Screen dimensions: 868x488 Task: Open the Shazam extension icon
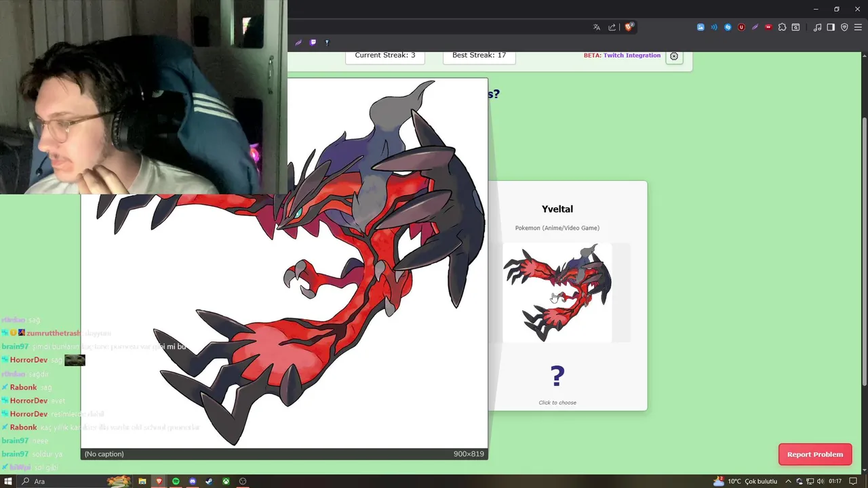[x=728, y=27]
